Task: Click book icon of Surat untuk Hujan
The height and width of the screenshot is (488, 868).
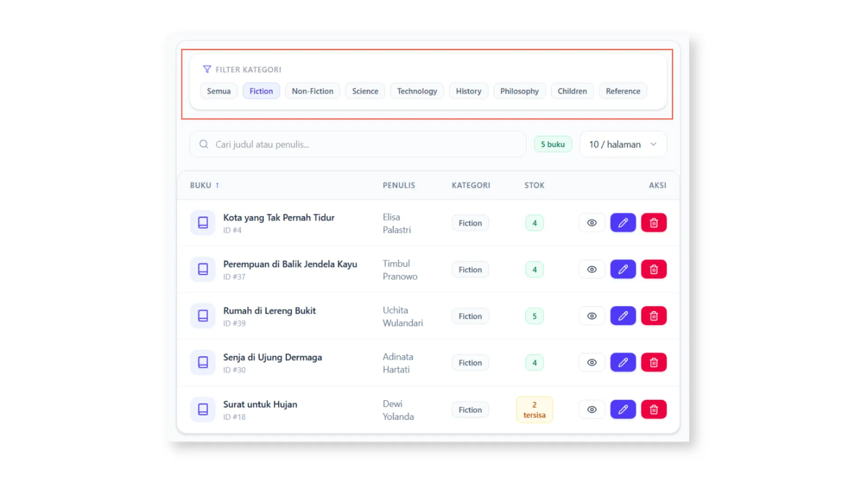Action: pos(203,409)
